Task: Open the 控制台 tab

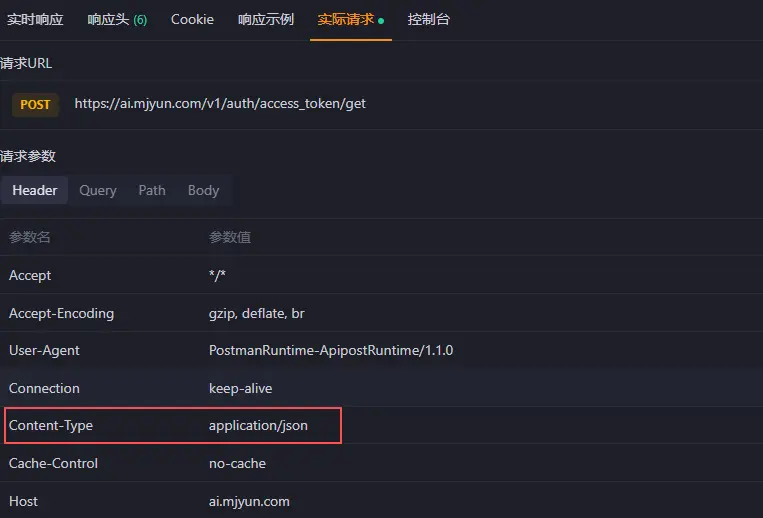Action: pos(429,19)
